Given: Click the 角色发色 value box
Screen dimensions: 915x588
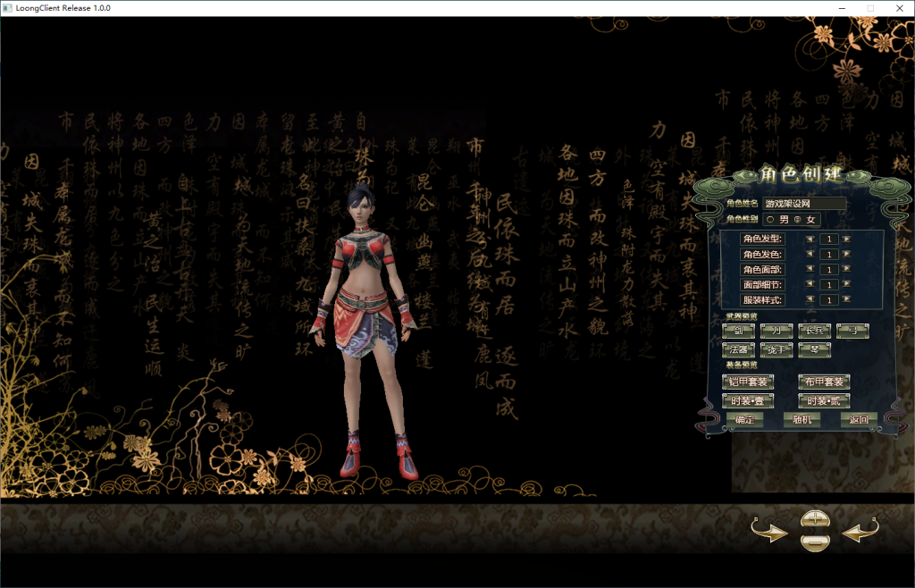Looking at the screenshot, I should pyautogui.click(x=828, y=254).
